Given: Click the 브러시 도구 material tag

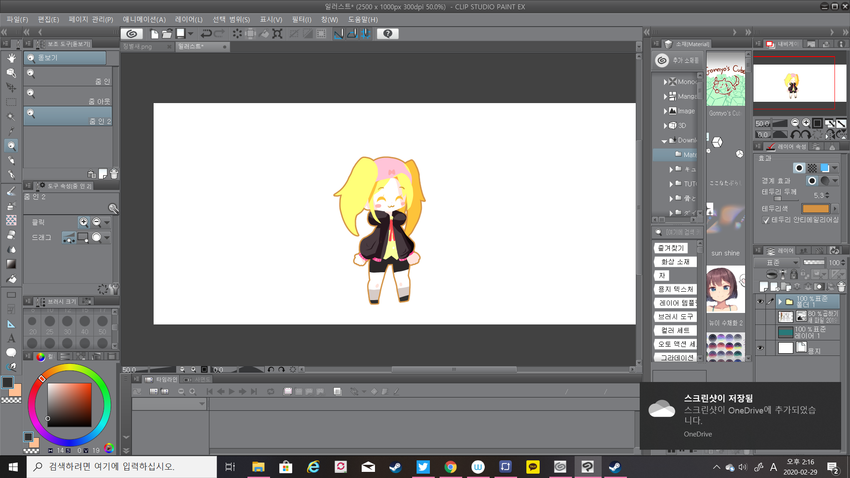Looking at the screenshot, I should pos(675,316).
